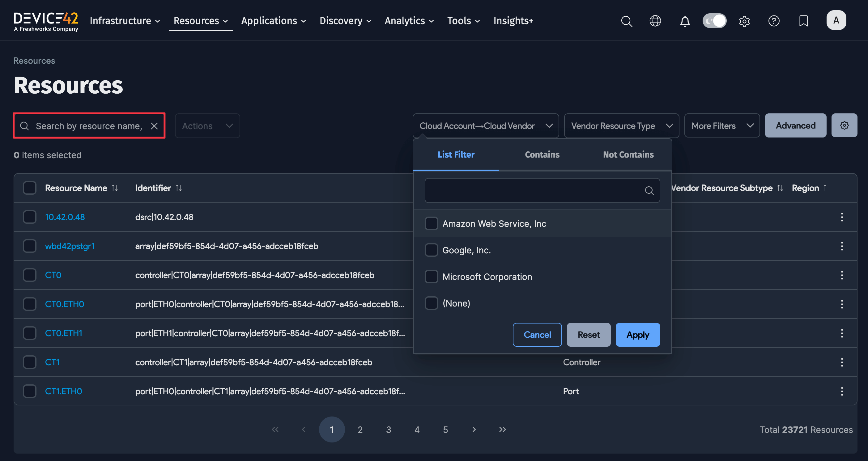
Task: Toggle dark mode with the theme switch
Action: [x=714, y=20]
